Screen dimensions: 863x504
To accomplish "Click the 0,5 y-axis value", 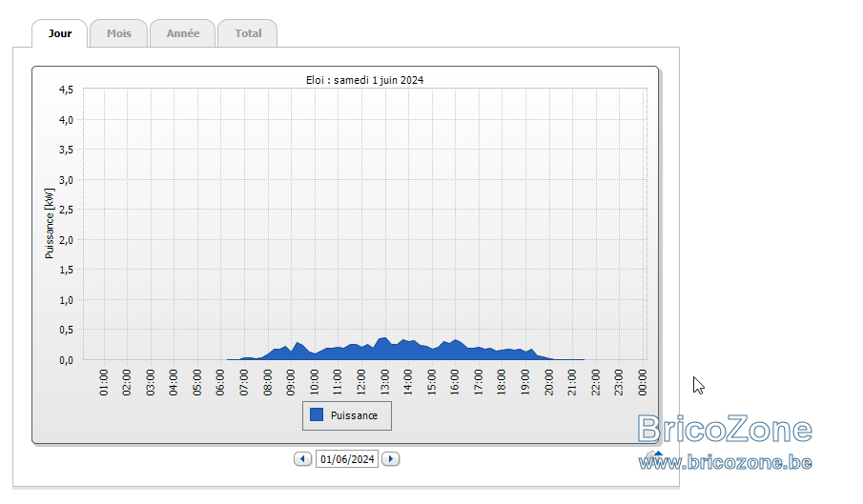I will [66, 330].
